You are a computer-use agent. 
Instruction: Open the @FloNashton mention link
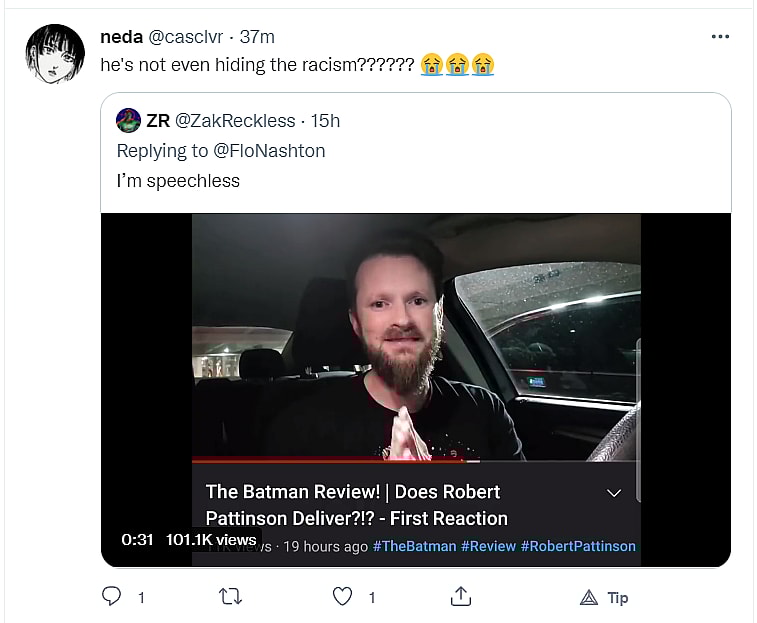click(267, 151)
